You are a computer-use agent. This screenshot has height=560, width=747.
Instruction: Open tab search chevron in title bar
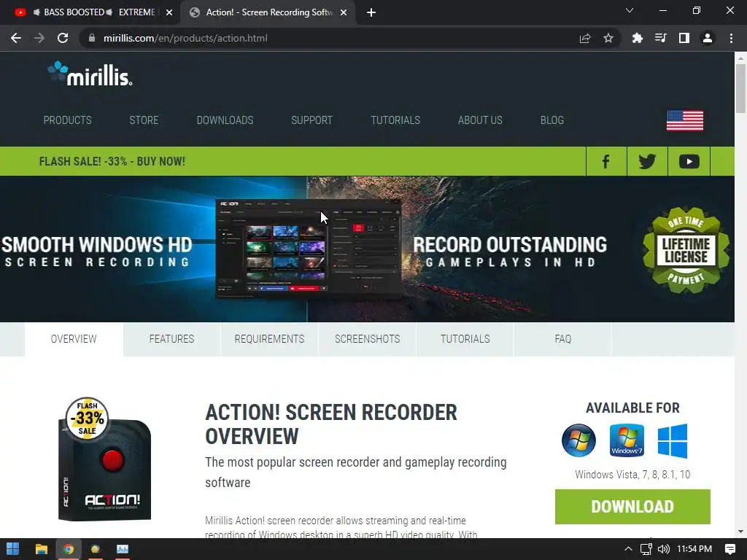pos(629,10)
